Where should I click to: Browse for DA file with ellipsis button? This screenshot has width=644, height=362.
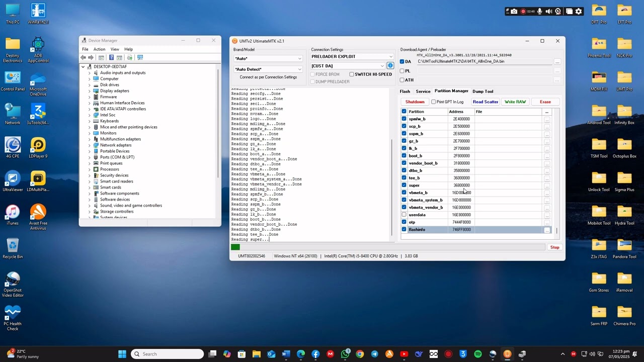(557, 62)
